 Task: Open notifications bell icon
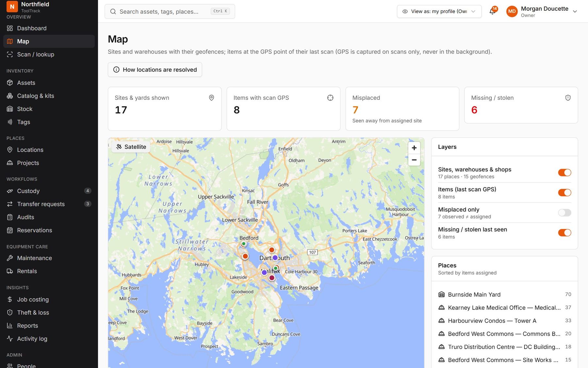pyautogui.click(x=492, y=11)
